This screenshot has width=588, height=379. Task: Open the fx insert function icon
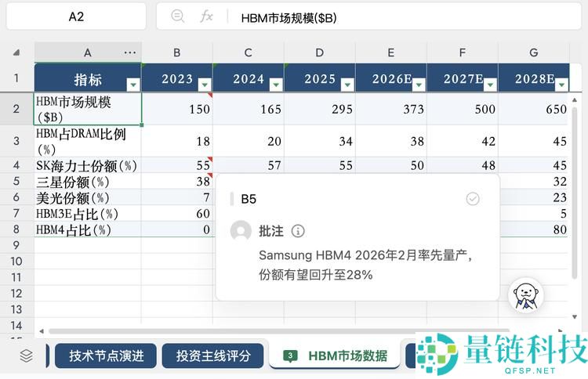(x=207, y=16)
